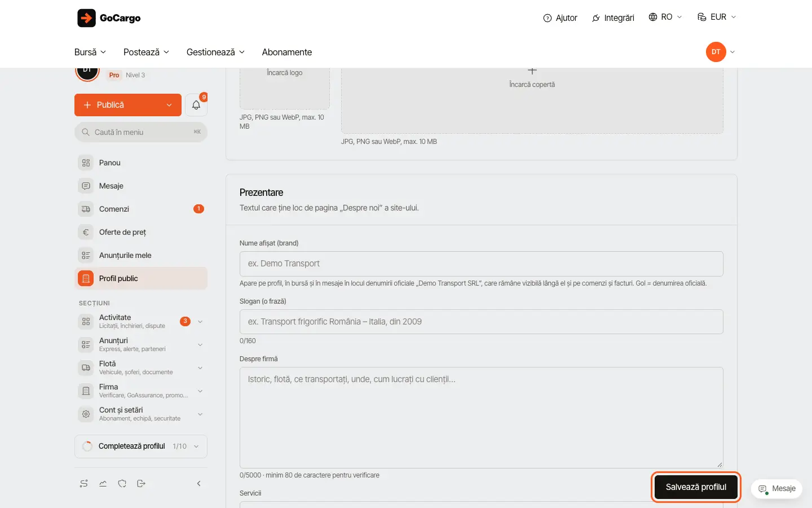Screen dimensions: 812x508
Task: Open the EUR currency dropdown
Action: pos(717,17)
